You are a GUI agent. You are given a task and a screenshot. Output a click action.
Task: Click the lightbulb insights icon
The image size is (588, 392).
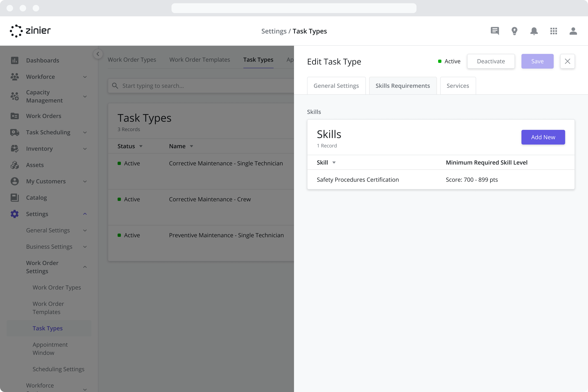pyautogui.click(x=514, y=31)
